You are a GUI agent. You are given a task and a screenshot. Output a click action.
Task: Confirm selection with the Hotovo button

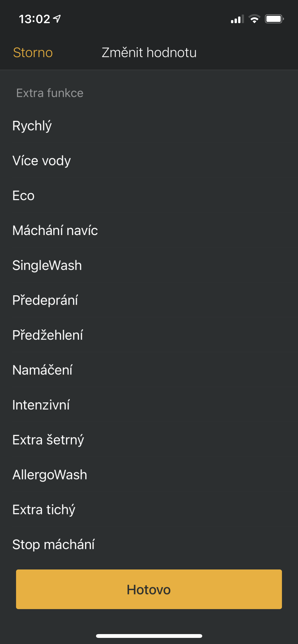click(x=149, y=590)
